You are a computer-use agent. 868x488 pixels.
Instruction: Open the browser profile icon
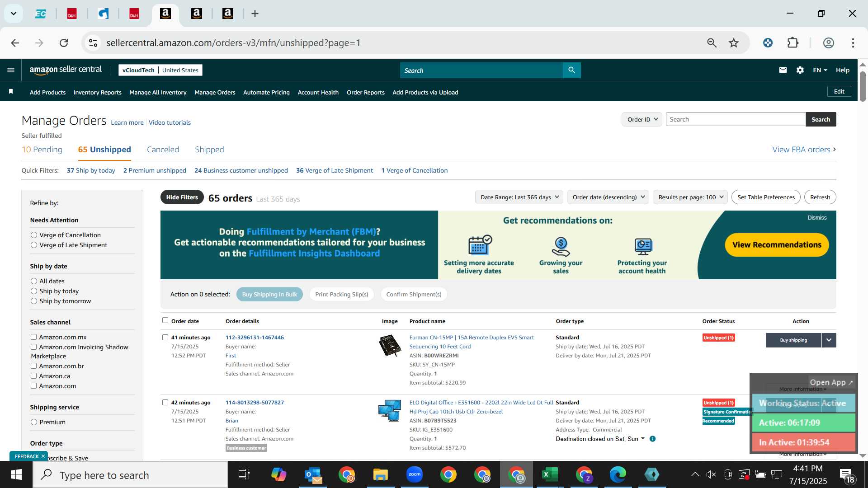coord(829,43)
